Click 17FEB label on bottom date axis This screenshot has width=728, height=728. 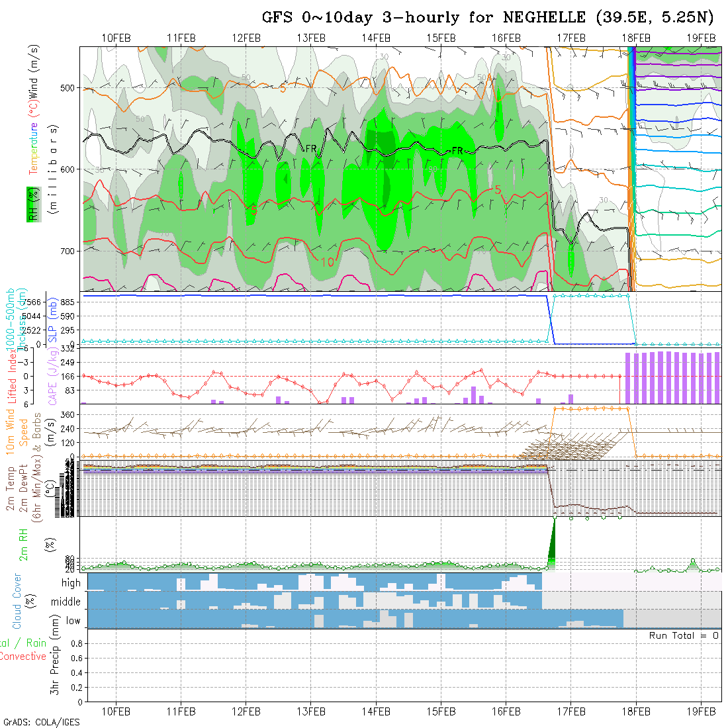pos(571,711)
